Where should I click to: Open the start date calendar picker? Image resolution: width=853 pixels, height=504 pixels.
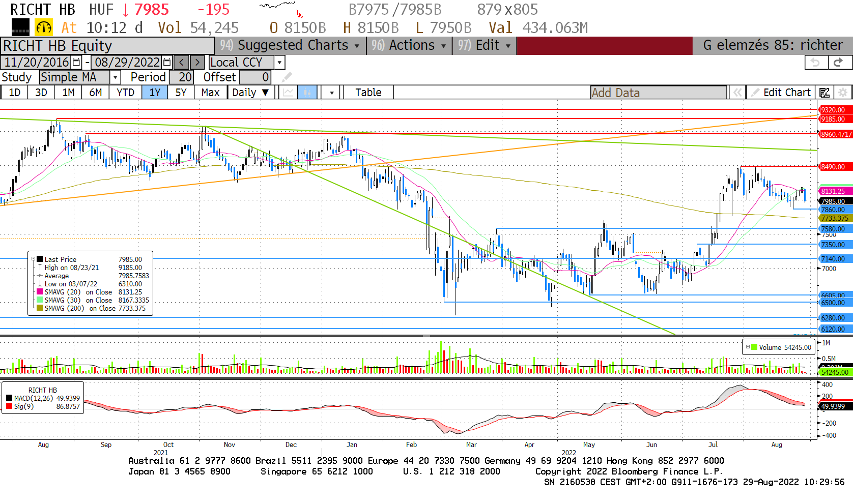pos(76,63)
